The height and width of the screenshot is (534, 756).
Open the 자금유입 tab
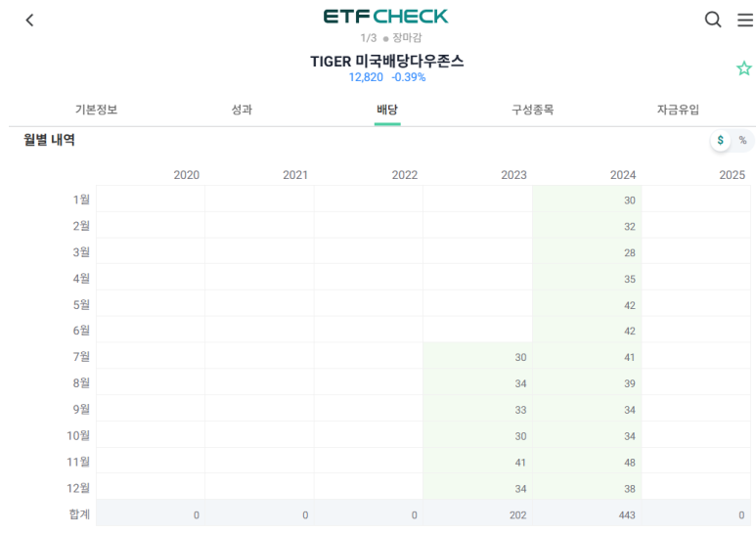click(678, 110)
